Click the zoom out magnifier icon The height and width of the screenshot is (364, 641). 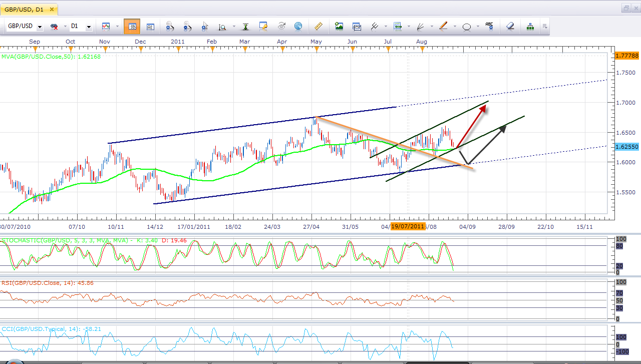pyautogui.click(x=187, y=27)
